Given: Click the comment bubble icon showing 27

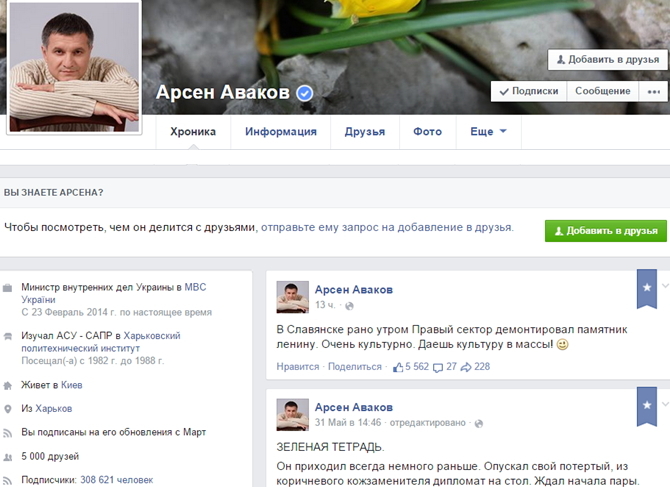Looking at the screenshot, I should click(x=438, y=367).
